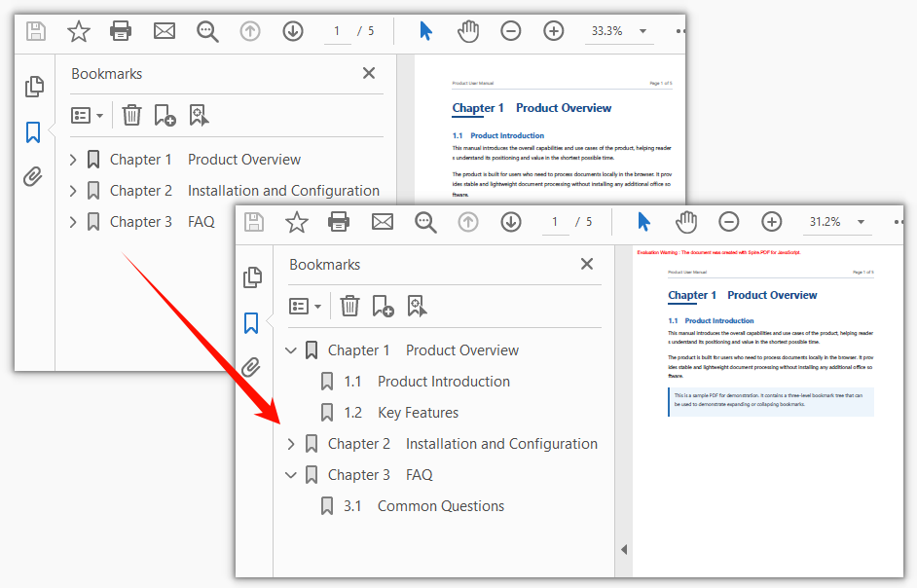Screen dimensions: 917x588
Task: Click the Find magnifier icon in the front window
Action: pos(425,223)
